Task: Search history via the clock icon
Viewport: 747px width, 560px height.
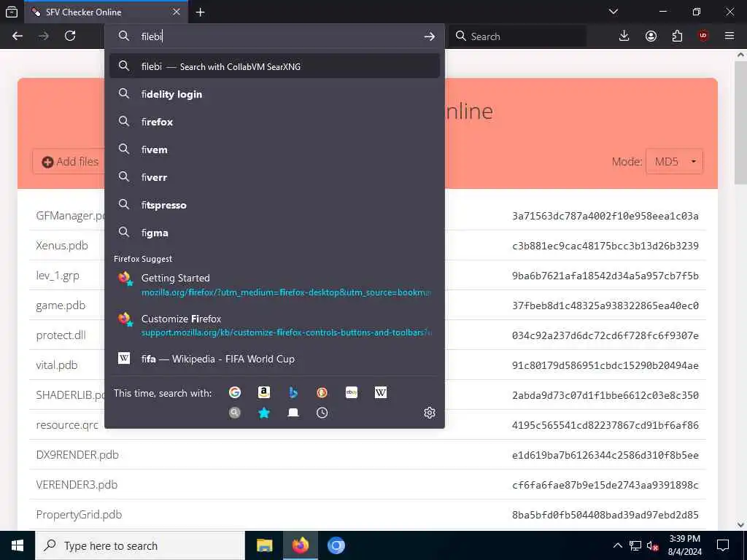Action: (322, 413)
